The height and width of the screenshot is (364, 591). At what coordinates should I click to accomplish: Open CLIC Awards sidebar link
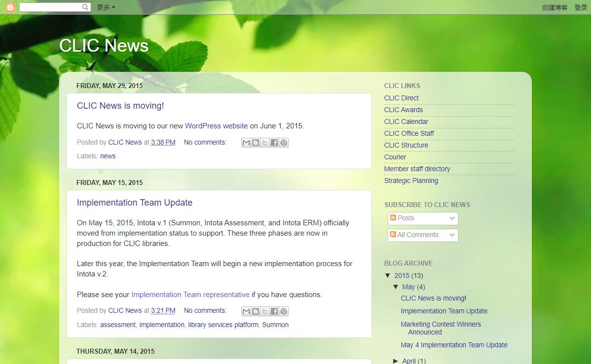pyautogui.click(x=403, y=110)
